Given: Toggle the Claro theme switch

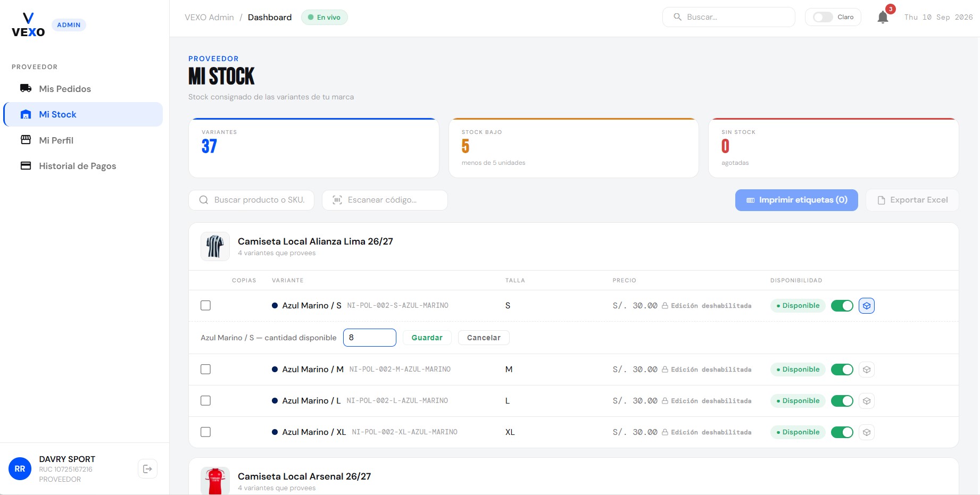Looking at the screenshot, I should pyautogui.click(x=823, y=17).
